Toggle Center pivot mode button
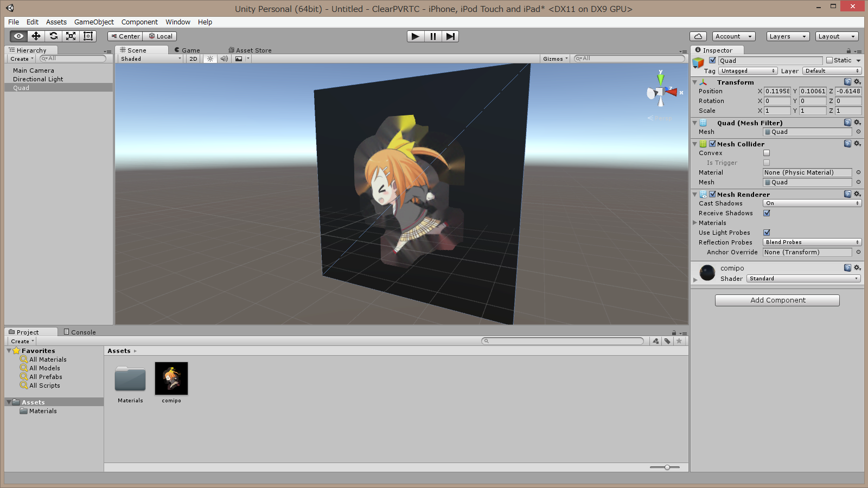The height and width of the screenshot is (488, 868). coord(125,36)
